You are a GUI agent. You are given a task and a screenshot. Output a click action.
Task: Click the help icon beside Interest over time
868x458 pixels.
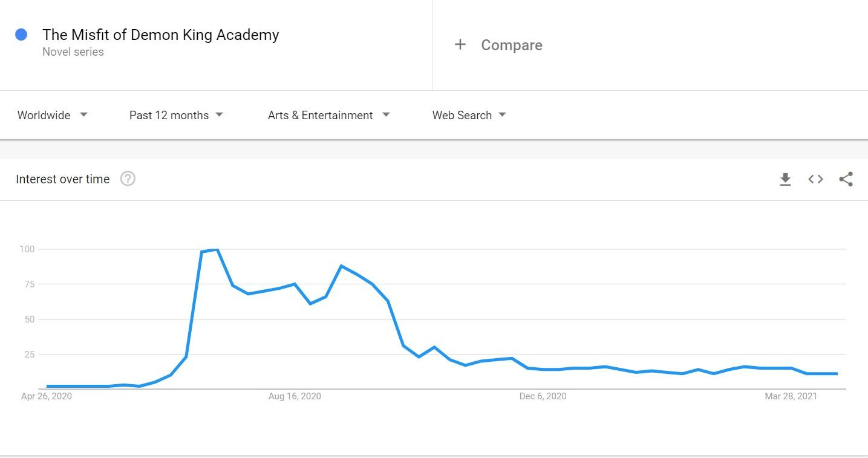pyautogui.click(x=128, y=179)
